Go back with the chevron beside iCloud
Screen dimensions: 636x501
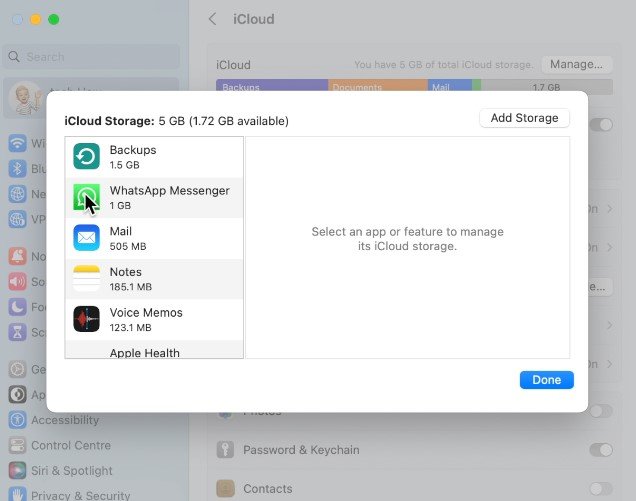tap(213, 19)
